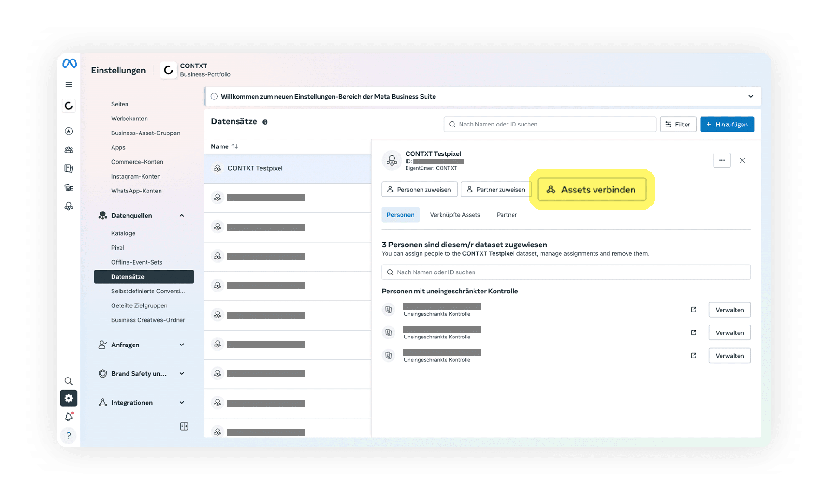The image size is (828, 504).
Task: Open the search icon in the left rail
Action: (69, 381)
